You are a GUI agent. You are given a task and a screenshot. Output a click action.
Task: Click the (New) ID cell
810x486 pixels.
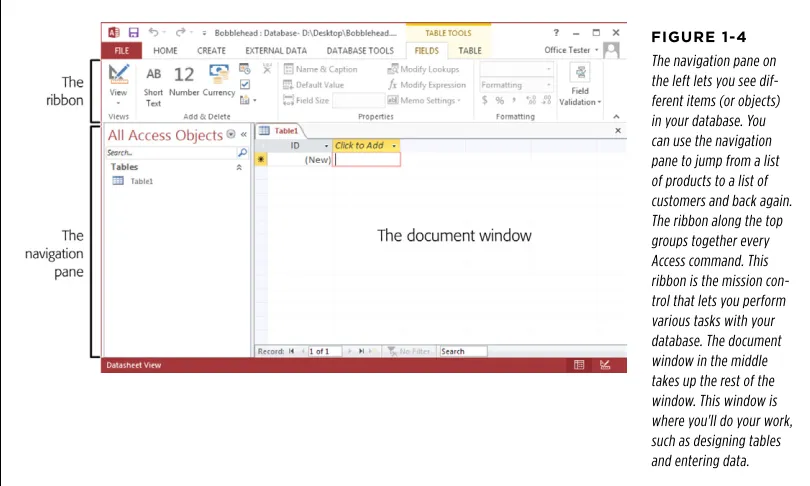300,160
